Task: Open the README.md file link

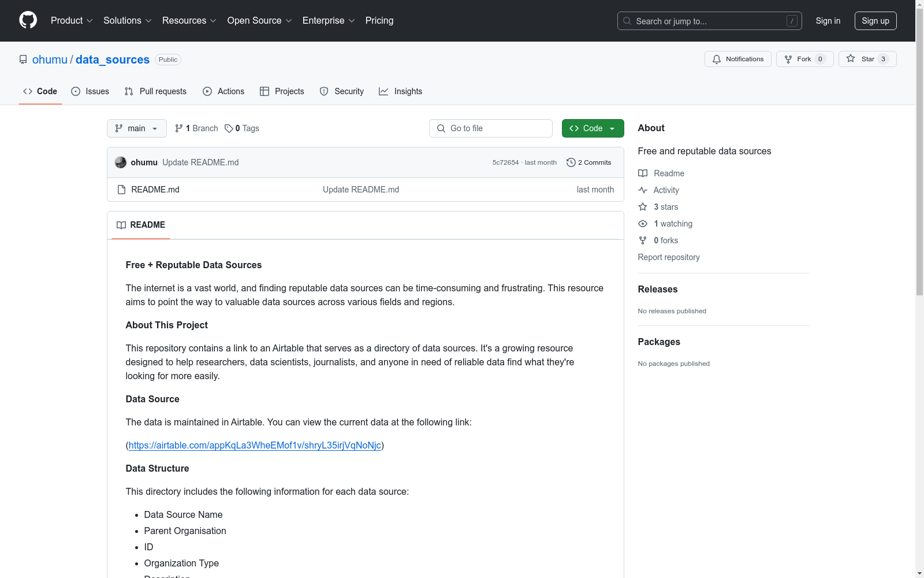Action: pyautogui.click(x=155, y=190)
